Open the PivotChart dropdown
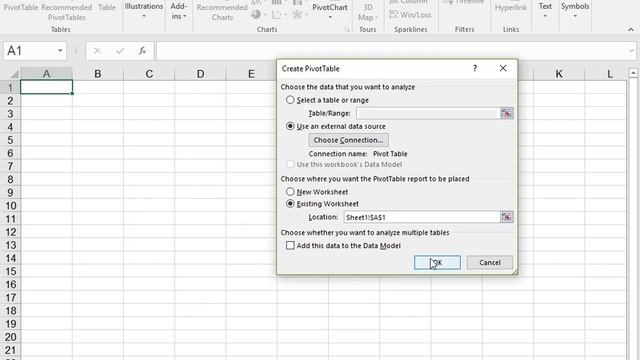Screen dimensions: 640x360 coord(330,17)
